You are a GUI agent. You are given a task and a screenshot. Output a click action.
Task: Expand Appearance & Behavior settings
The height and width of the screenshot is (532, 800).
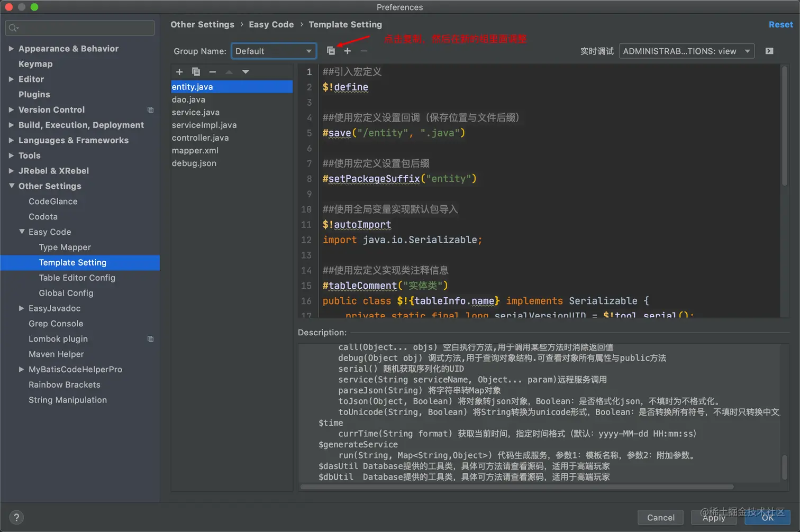pos(11,49)
